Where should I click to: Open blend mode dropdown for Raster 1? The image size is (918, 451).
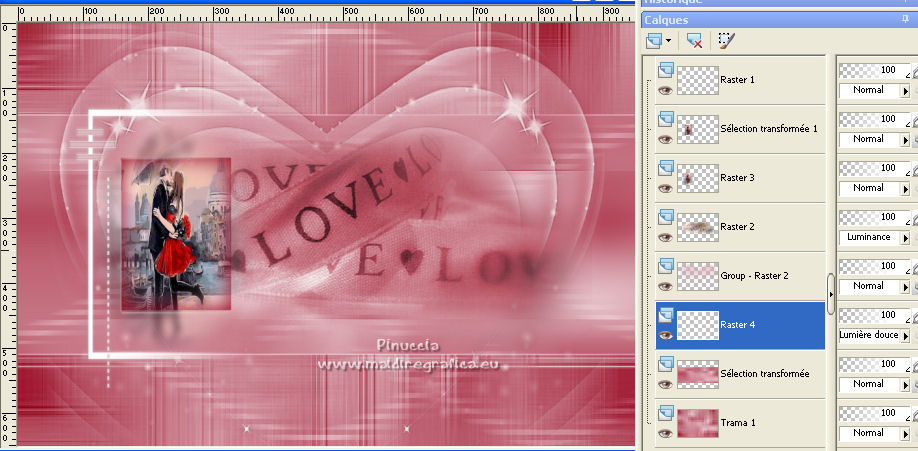[x=905, y=91]
